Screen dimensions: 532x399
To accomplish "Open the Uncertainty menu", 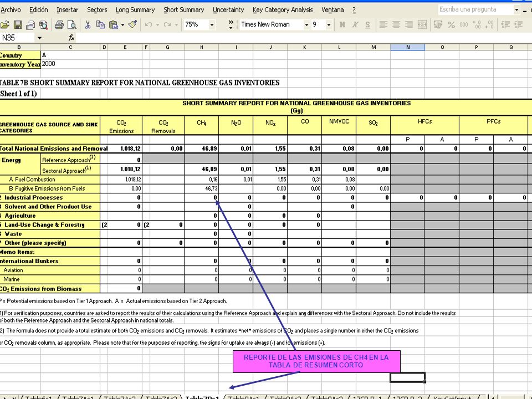I will pyautogui.click(x=228, y=10).
